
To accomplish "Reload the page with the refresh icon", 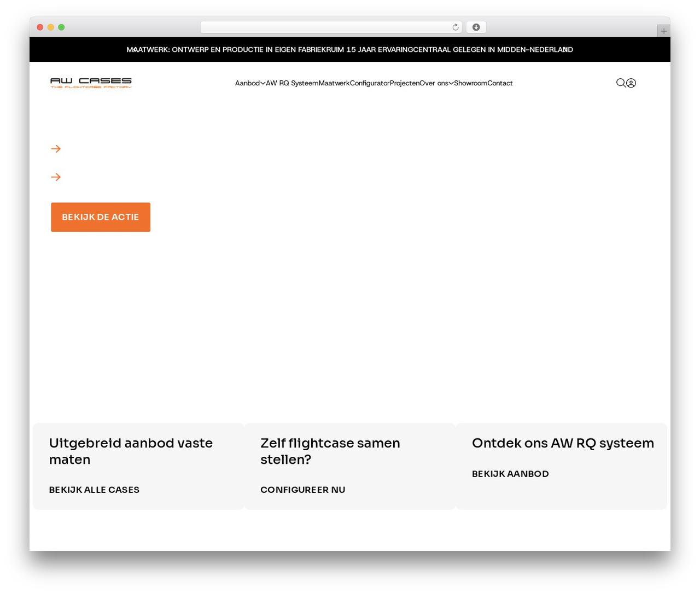I will pos(456,27).
